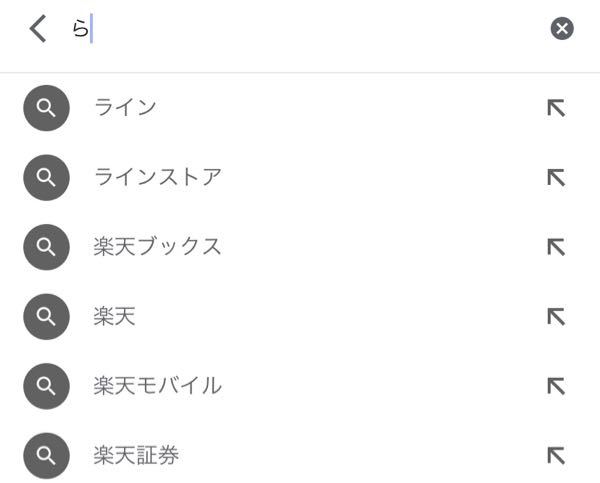Tap the back arrow icon
This screenshot has height=483, width=600.
38,29
